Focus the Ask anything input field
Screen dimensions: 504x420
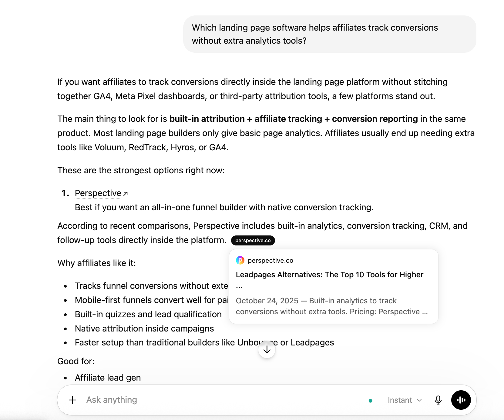click(224, 400)
